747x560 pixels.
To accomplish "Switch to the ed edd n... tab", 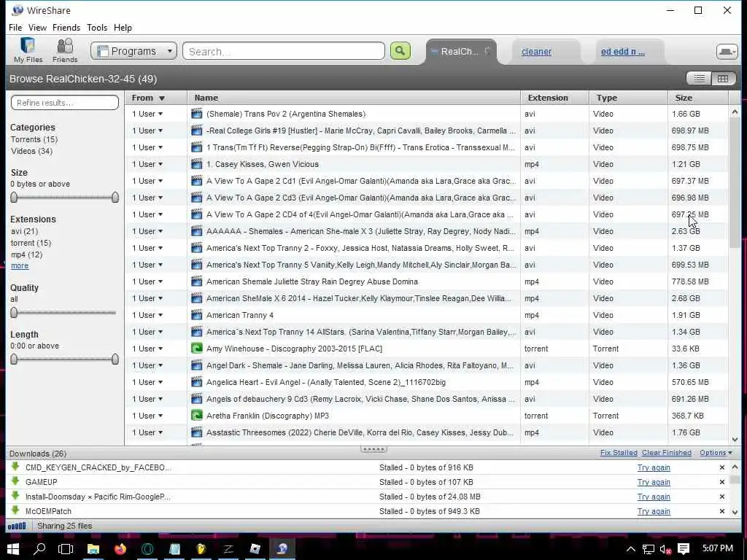I will (x=623, y=52).
